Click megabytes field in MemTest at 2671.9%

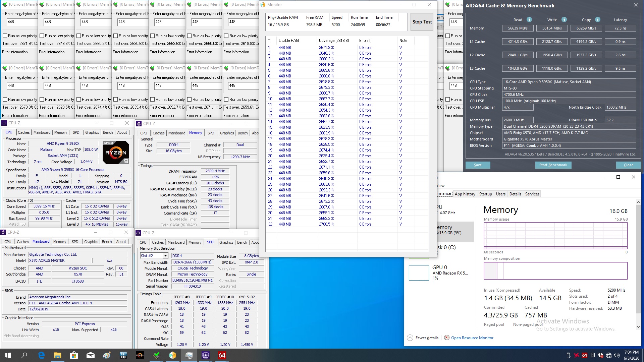tap(21, 22)
